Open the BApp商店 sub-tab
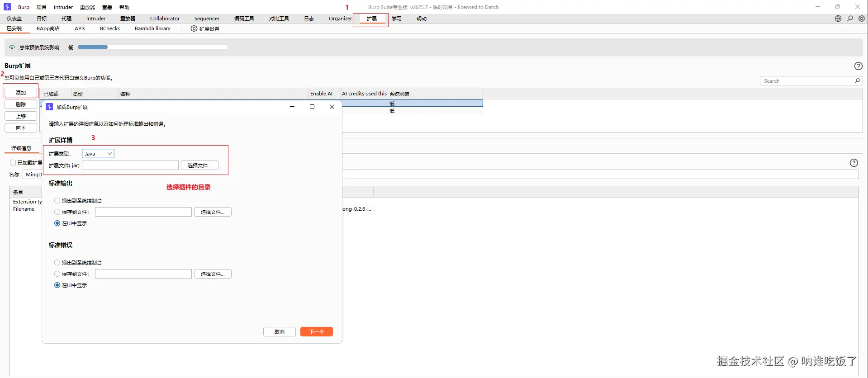The height and width of the screenshot is (378, 868). click(x=48, y=28)
